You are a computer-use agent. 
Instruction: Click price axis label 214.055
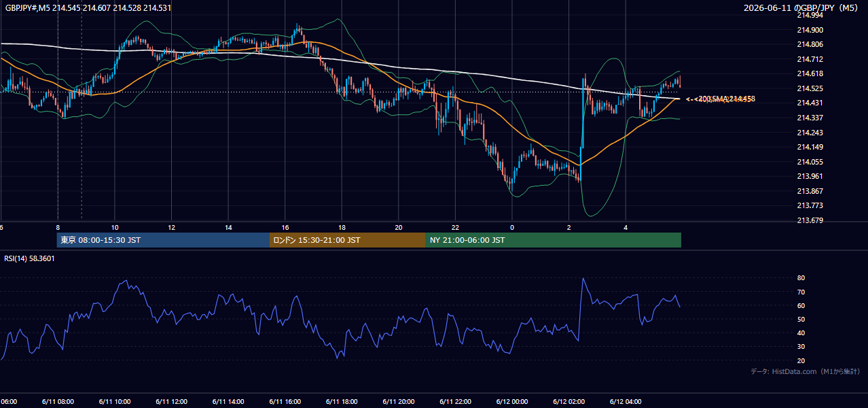click(x=809, y=162)
